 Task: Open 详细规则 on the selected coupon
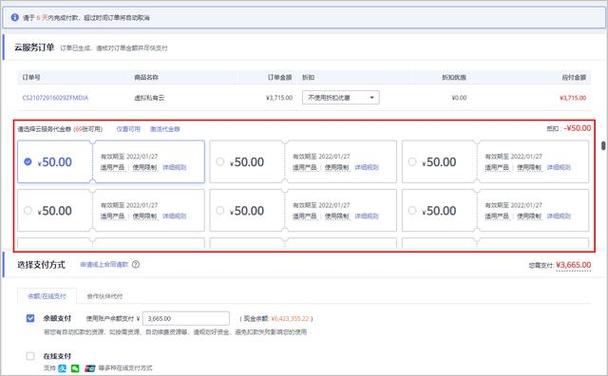[174, 167]
